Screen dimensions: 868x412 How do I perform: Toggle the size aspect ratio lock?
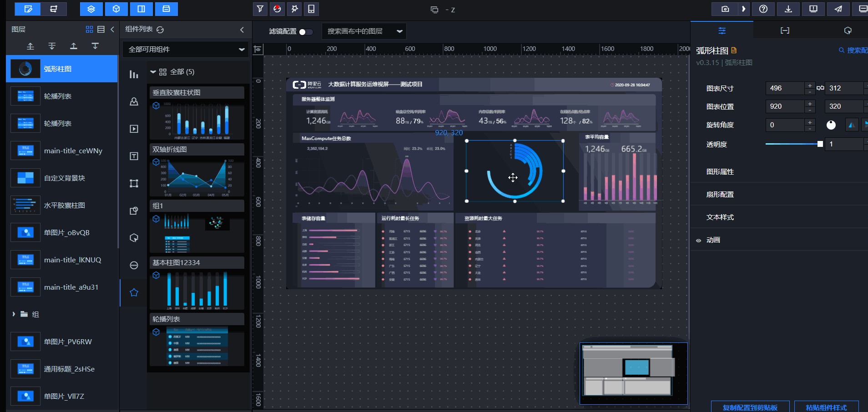point(820,88)
